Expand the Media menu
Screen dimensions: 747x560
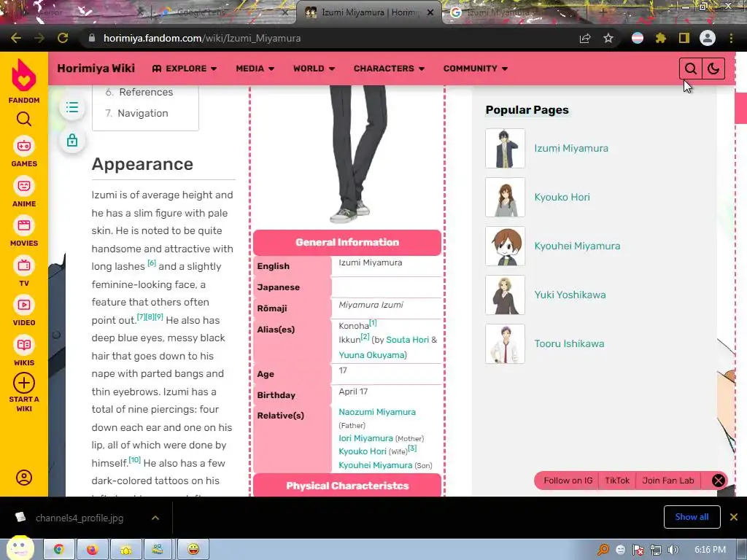pos(255,69)
